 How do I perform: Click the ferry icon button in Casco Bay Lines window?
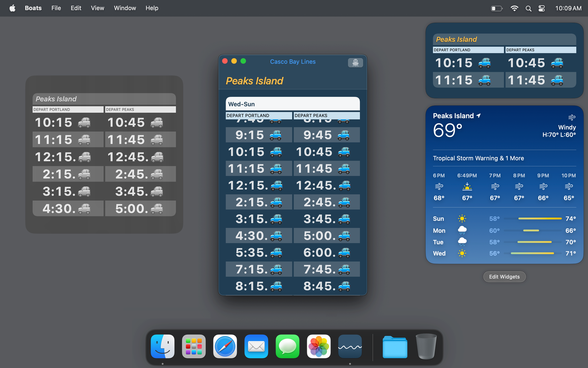click(x=355, y=62)
